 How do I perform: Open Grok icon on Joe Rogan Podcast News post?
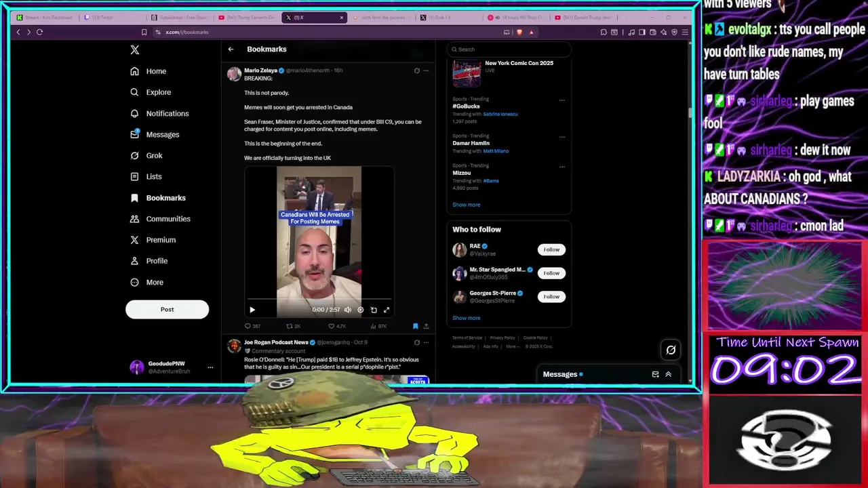(416, 342)
